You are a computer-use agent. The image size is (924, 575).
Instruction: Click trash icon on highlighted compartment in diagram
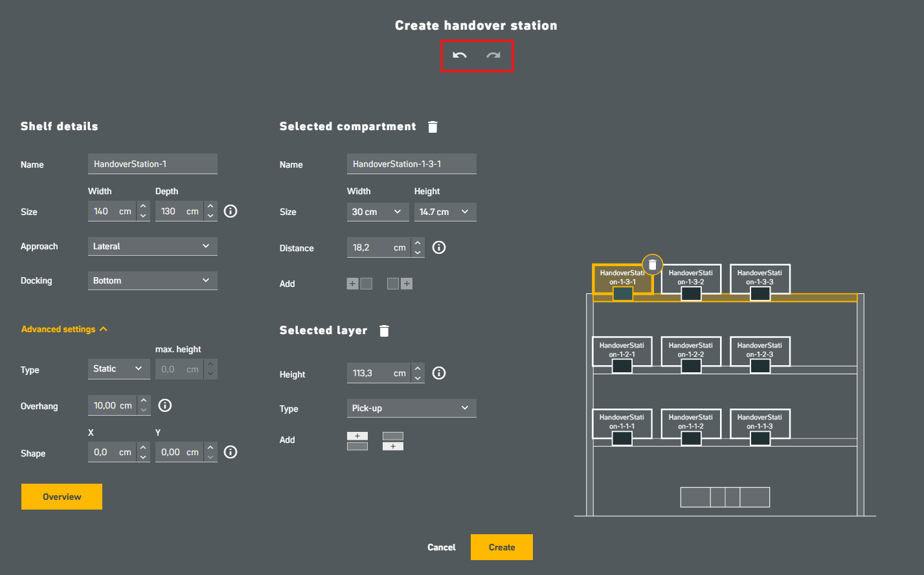pos(653,264)
